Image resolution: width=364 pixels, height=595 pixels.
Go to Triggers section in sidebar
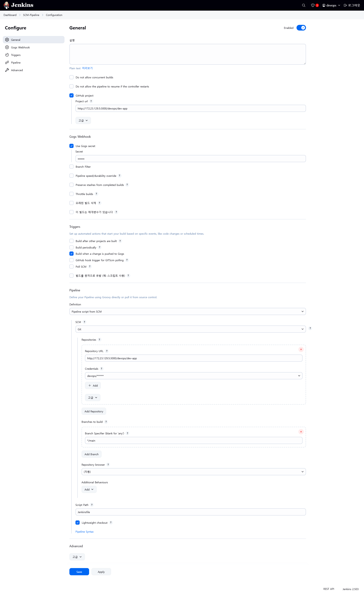coord(16,55)
